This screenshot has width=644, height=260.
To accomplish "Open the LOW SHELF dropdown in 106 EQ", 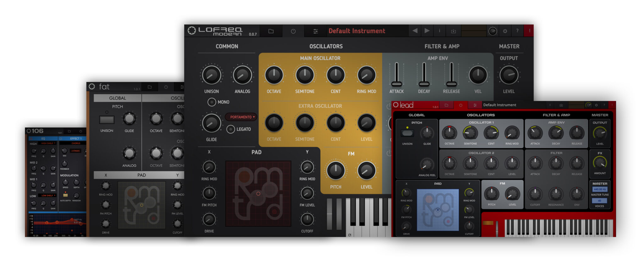I will tap(48, 195).
